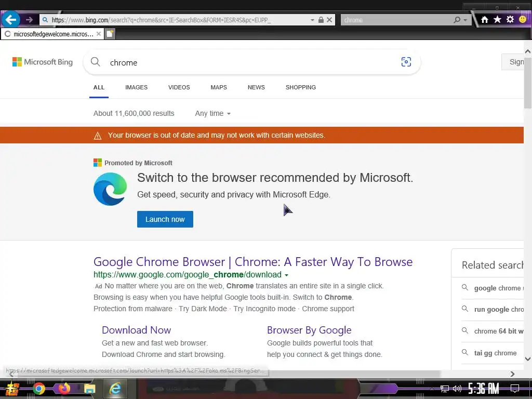This screenshot has width=532, height=399.
Task: Click the outdated browser warning icon
Action: (x=97, y=136)
